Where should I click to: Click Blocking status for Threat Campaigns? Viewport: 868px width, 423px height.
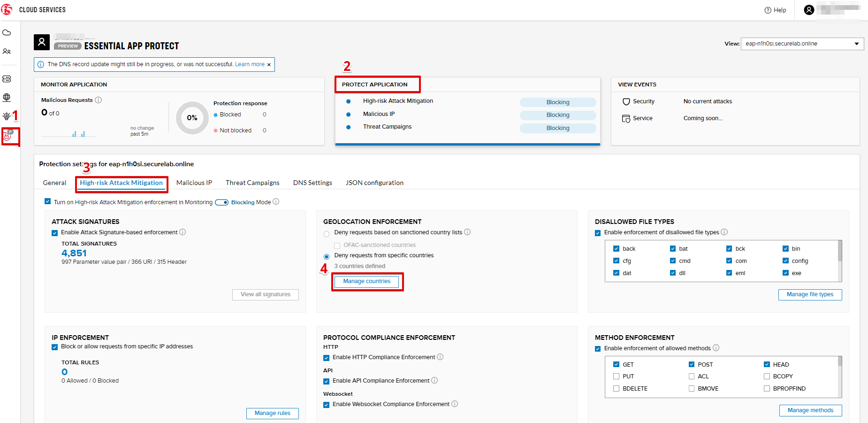click(558, 128)
